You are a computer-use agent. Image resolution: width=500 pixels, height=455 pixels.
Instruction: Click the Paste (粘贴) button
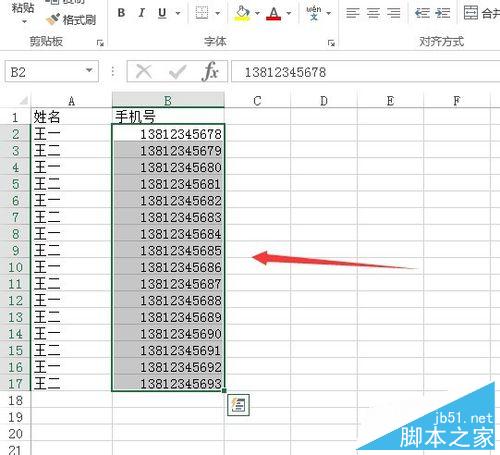(x=23, y=12)
